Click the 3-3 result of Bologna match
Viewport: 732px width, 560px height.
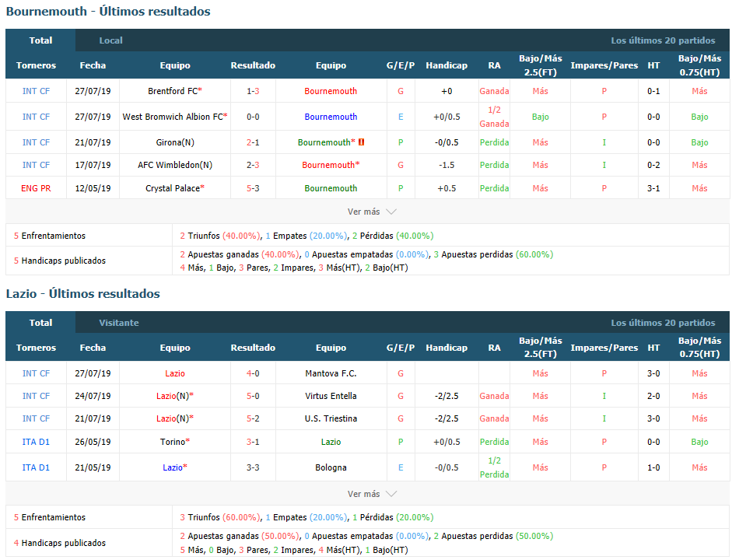tap(253, 467)
